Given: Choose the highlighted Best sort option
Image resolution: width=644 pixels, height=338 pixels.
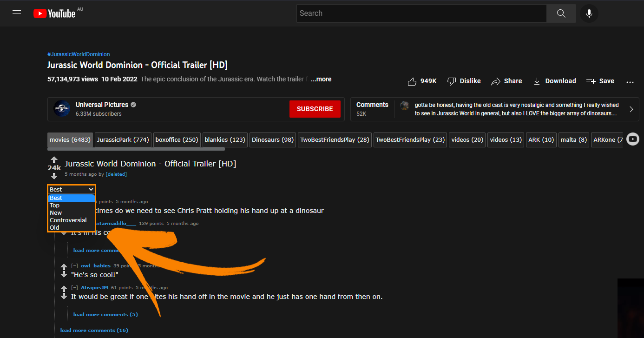Looking at the screenshot, I should (x=72, y=198).
